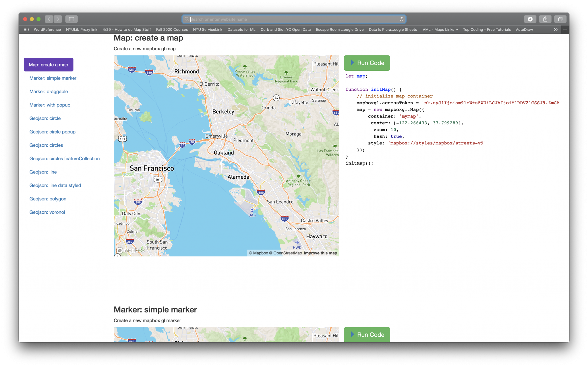Open the tab overview icon

click(560, 19)
